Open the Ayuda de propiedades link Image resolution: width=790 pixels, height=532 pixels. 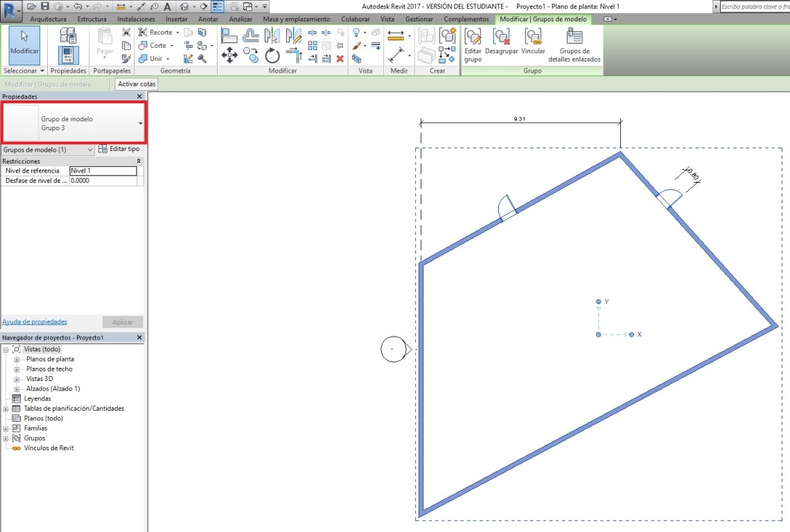click(35, 322)
